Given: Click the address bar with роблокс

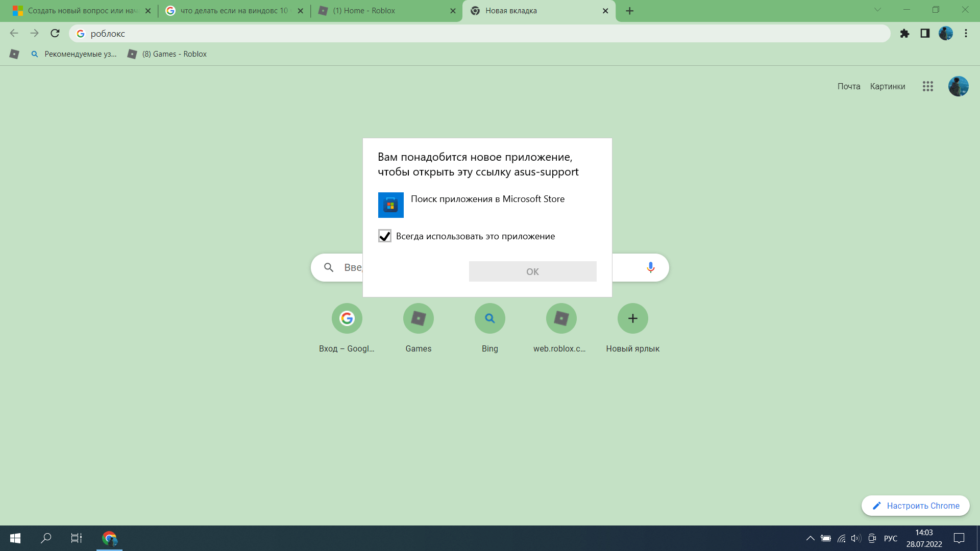Looking at the screenshot, I should pos(480,33).
